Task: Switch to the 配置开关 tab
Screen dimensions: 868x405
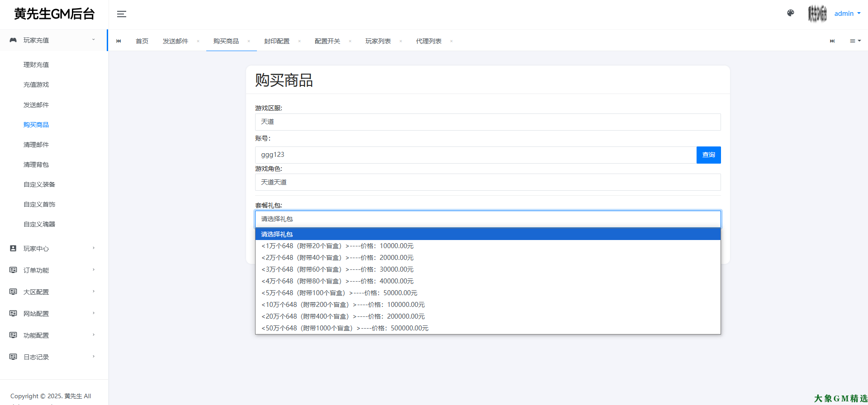Action: (x=327, y=41)
